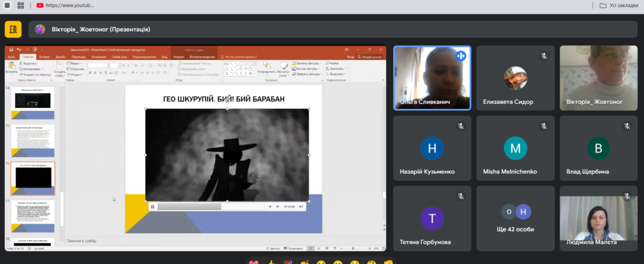Step the video forward with the arrow

(x=277, y=206)
